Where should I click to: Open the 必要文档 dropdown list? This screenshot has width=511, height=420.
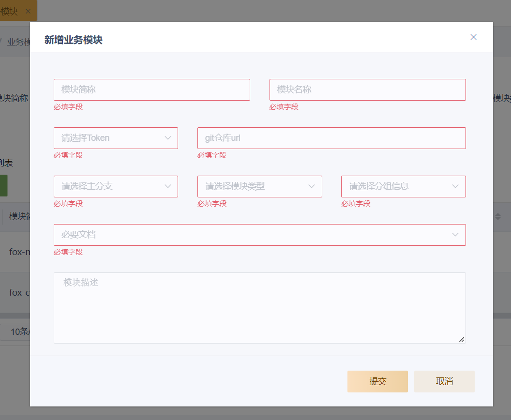coord(259,235)
